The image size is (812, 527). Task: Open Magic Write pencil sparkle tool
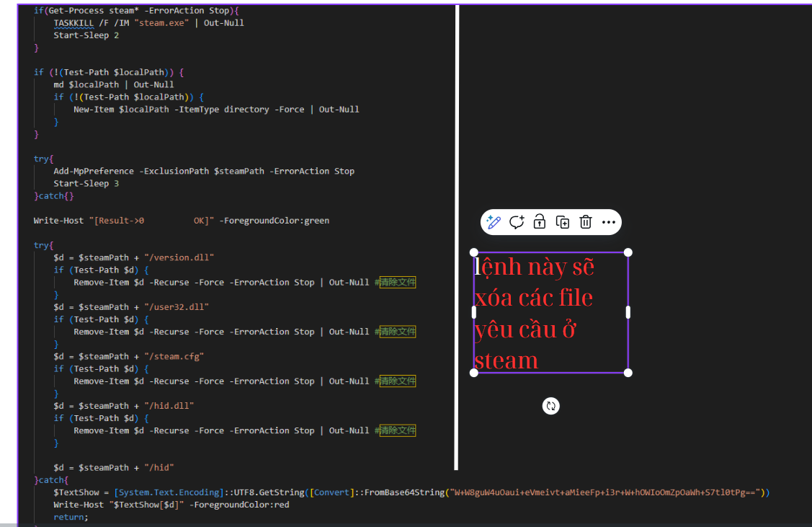pos(494,222)
